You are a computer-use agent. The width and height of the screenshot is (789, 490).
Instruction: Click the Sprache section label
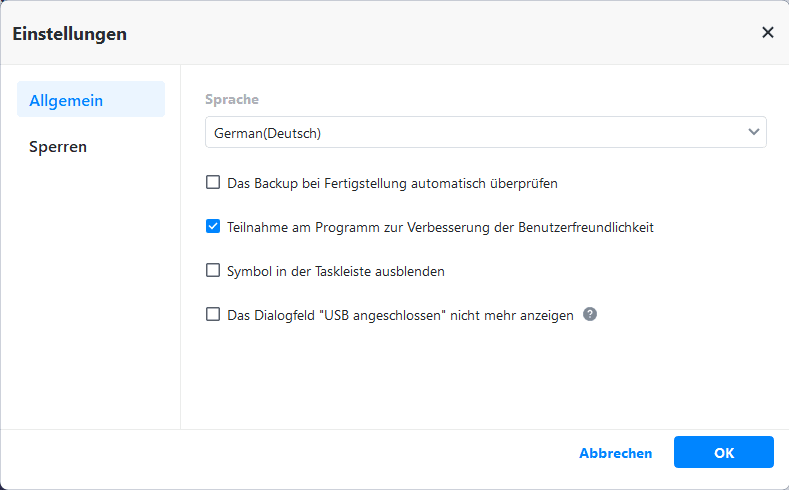click(232, 100)
